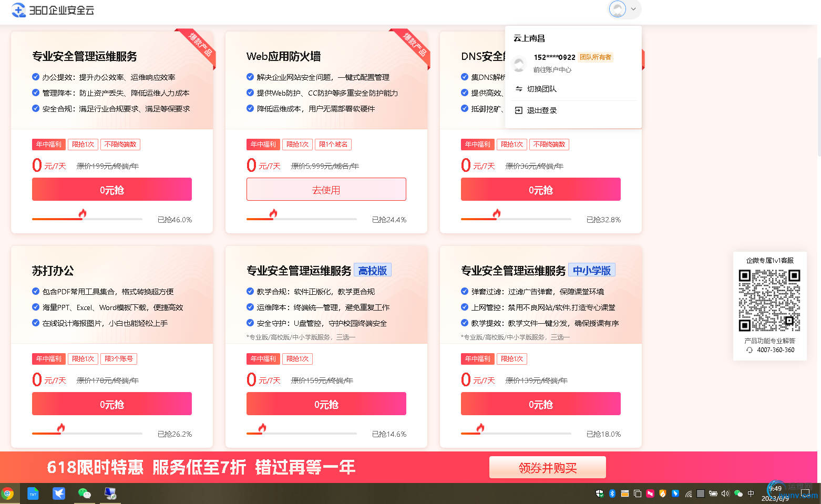This screenshot has width=821, height=504.
Task: Click the 原价178元/终端/年 text
Action: tap(108, 380)
